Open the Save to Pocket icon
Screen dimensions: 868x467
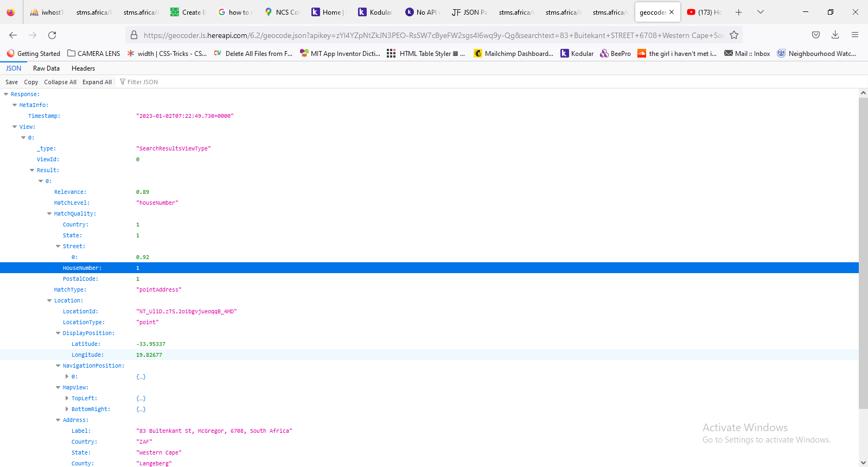tap(816, 35)
